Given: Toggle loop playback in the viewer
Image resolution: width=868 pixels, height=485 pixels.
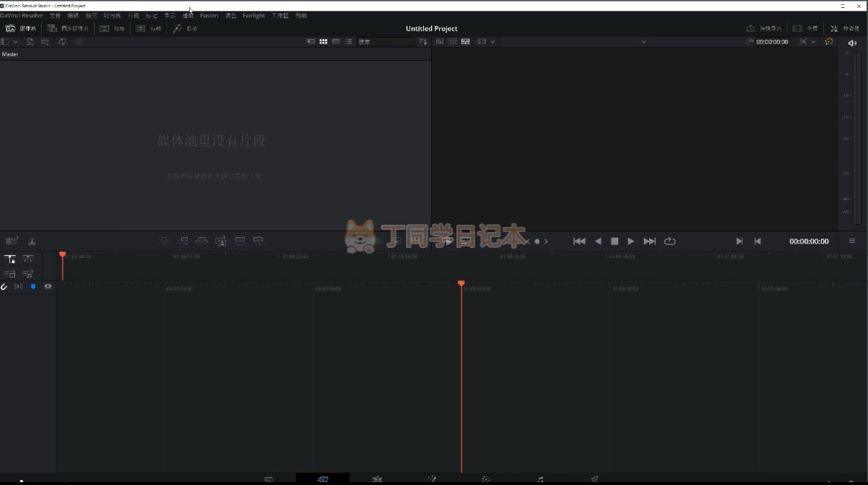Looking at the screenshot, I should tap(669, 241).
